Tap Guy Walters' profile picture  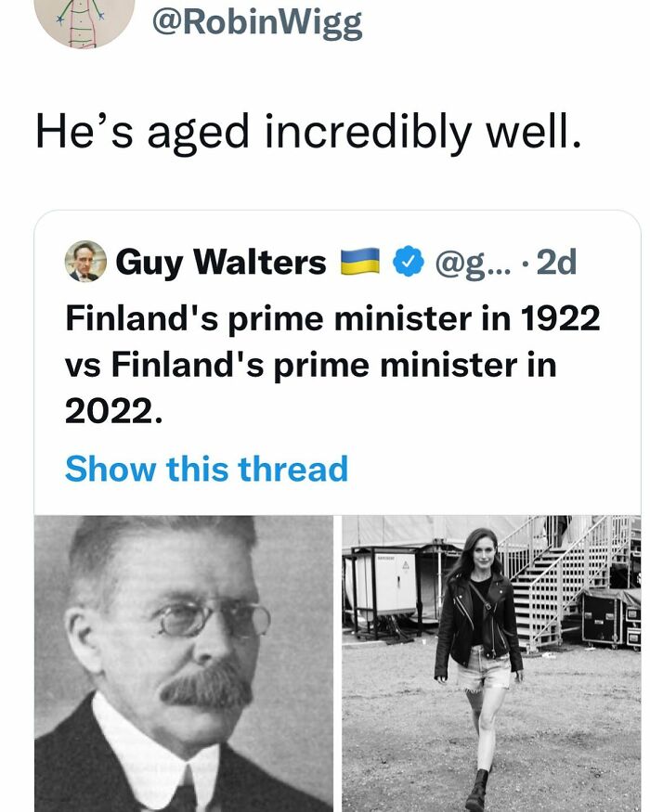85,263
